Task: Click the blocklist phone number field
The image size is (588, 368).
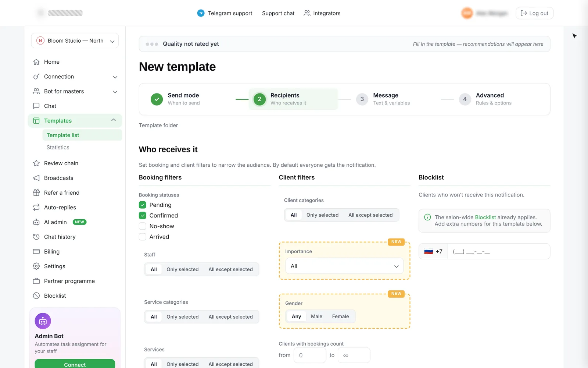Action: 499,251
